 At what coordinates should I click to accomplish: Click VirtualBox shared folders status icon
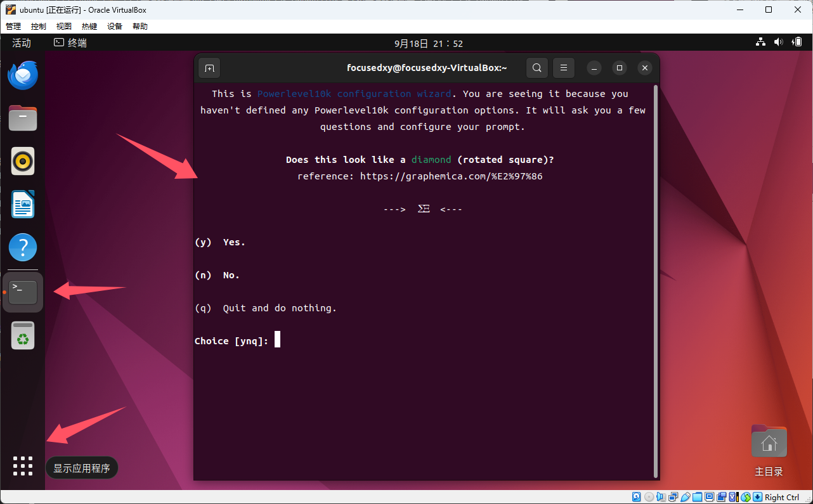[x=697, y=497]
